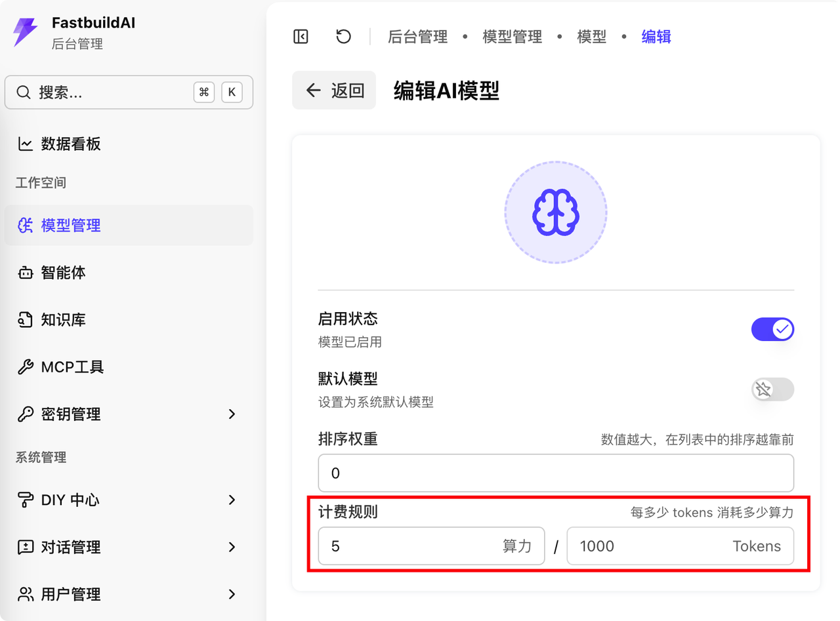The image size is (840, 621).
Task: Click the 返回 back button
Action: pyautogui.click(x=333, y=90)
